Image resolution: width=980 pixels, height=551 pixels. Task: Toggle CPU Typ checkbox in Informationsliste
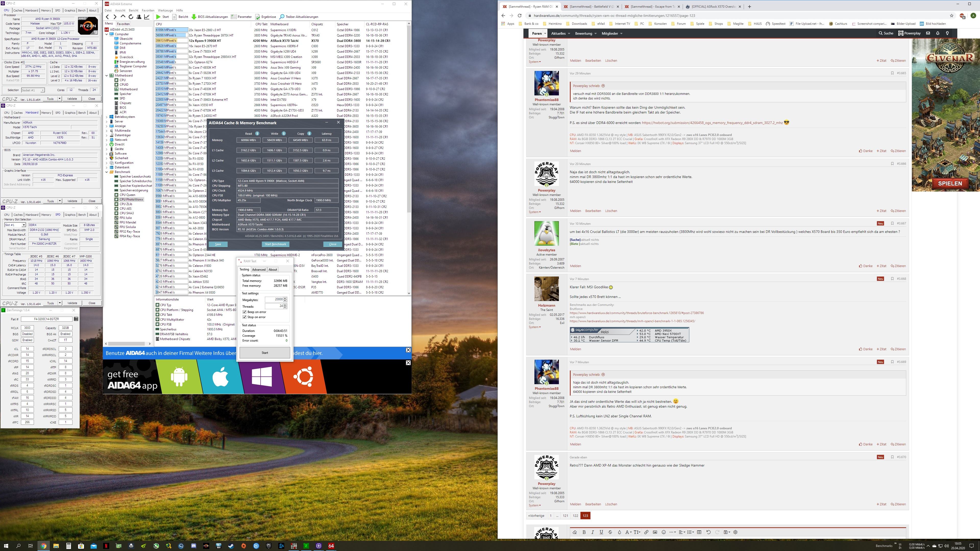pyautogui.click(x=157, y=305)
